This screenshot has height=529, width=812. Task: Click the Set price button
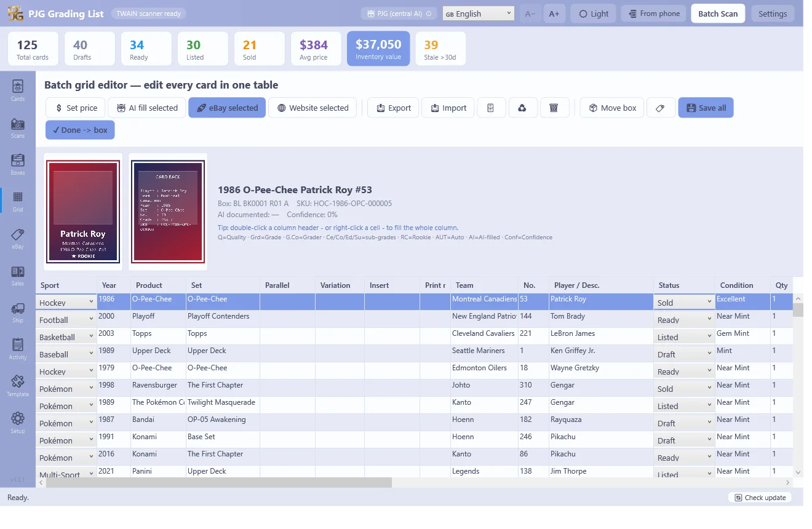pyautogui.click(x=76, y=108)
